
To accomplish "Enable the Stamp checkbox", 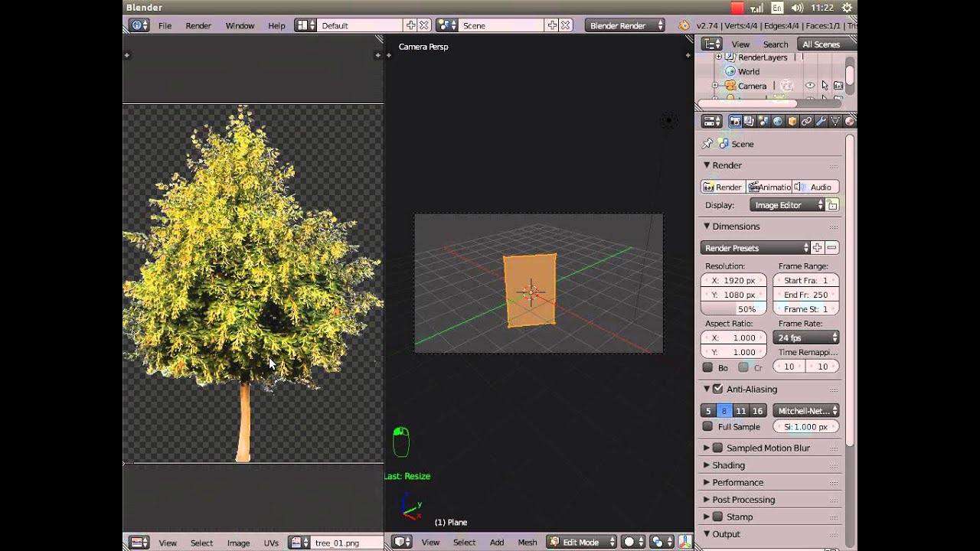I will click(718, 517).
